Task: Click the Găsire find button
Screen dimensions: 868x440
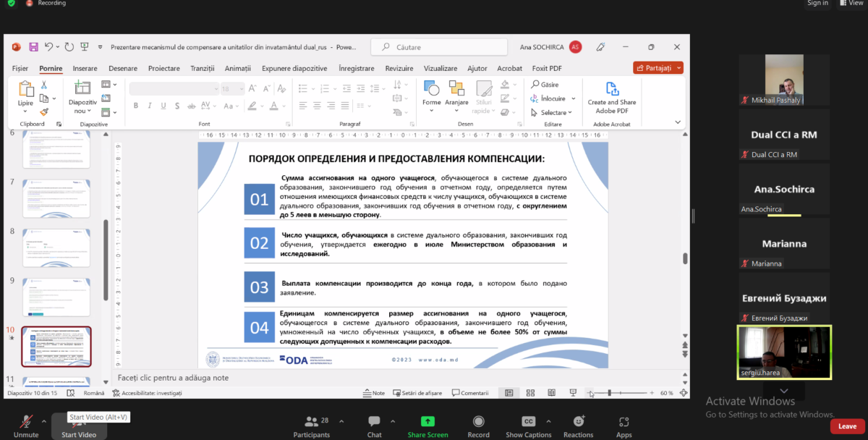Action: (545, 85)
